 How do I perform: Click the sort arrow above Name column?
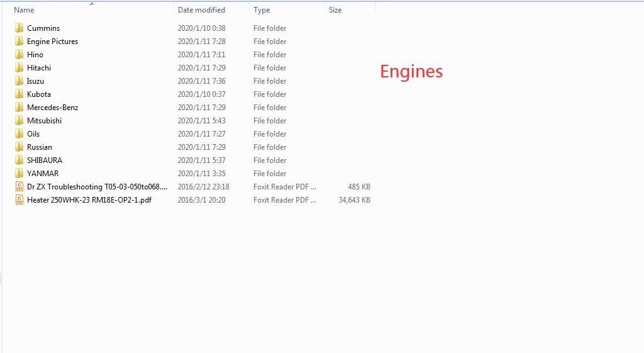pos(92,4)
